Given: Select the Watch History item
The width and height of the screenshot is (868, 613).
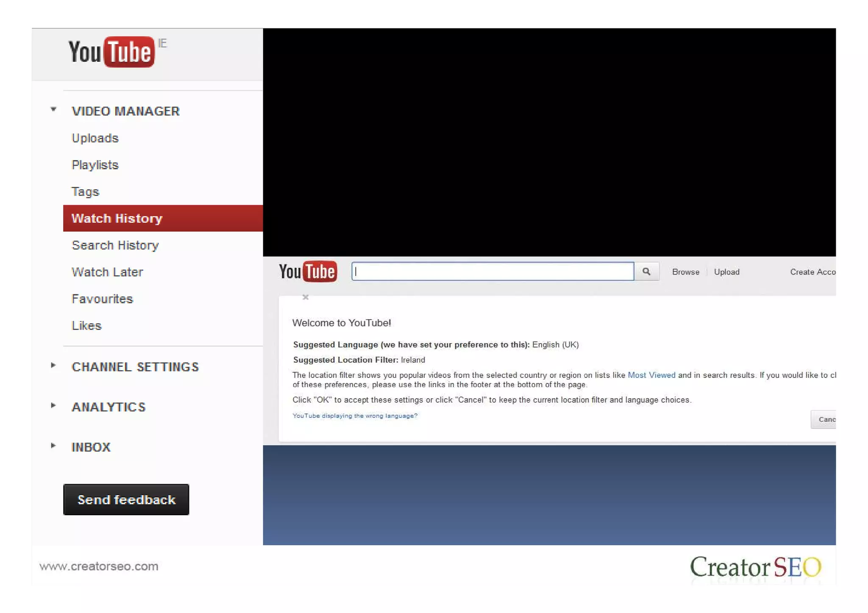Looking at the screenshot, I should pos(117,218).
